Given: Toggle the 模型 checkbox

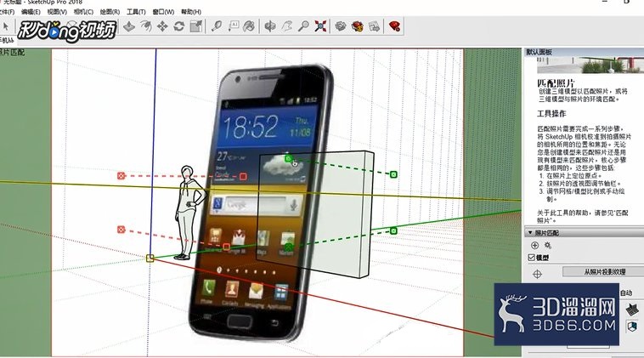Looking at the screenshot, I should (532, 258).
